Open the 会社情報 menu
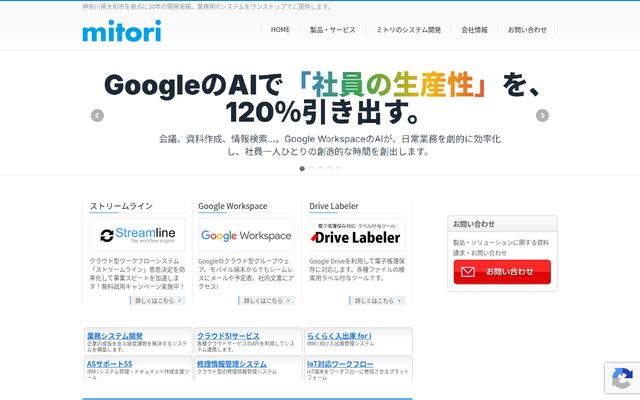The image size is (640, 400). (x=474, y=30)
